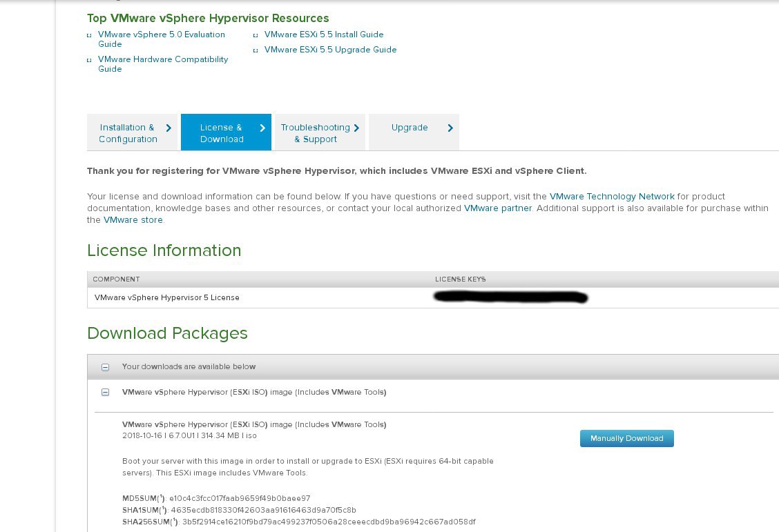Viewport: 779px width, 532px height.
Task: Click the 'Boot your server with this image' description
Action: coord(307,467)
